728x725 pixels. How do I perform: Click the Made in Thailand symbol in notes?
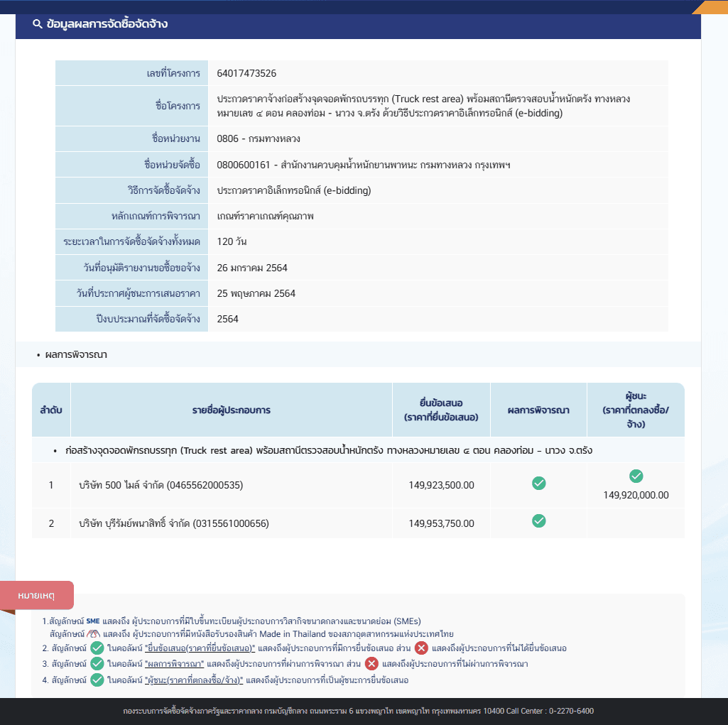(x=93, y=633)
